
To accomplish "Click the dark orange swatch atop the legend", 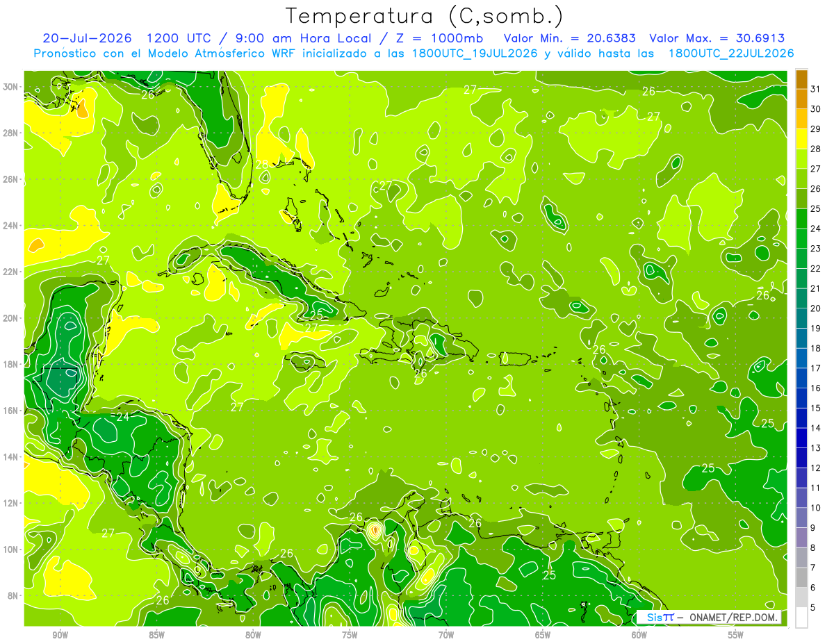I will click(x=802, y=79).
